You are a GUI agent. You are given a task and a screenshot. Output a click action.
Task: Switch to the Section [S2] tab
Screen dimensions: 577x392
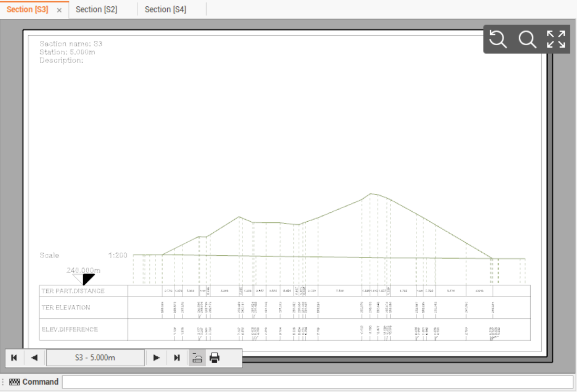96,9
